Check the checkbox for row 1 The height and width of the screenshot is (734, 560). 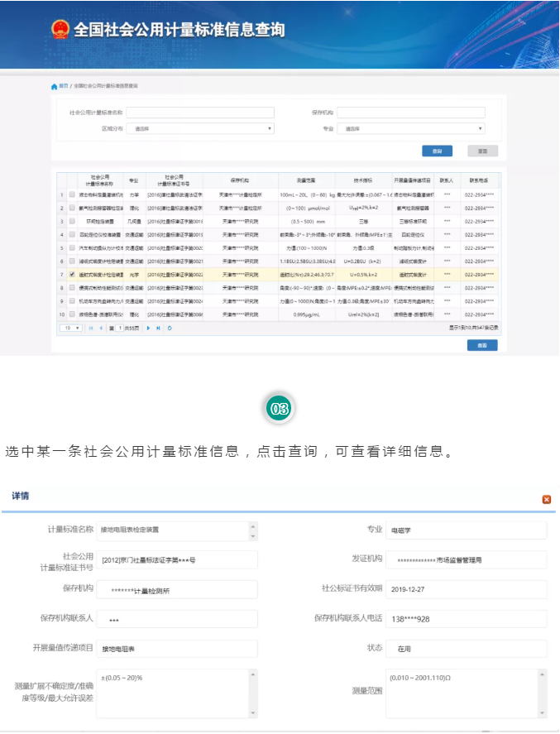[73, 194]
